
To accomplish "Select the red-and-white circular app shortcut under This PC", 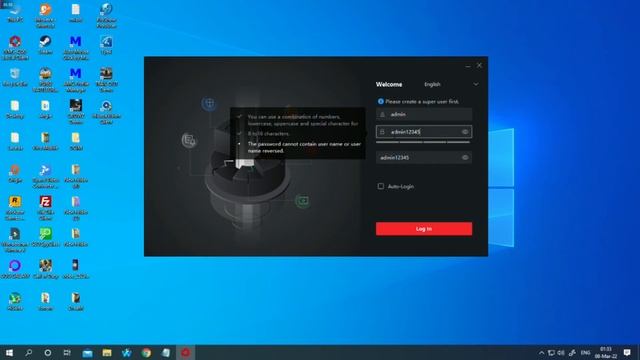I will tap(15, 47).
